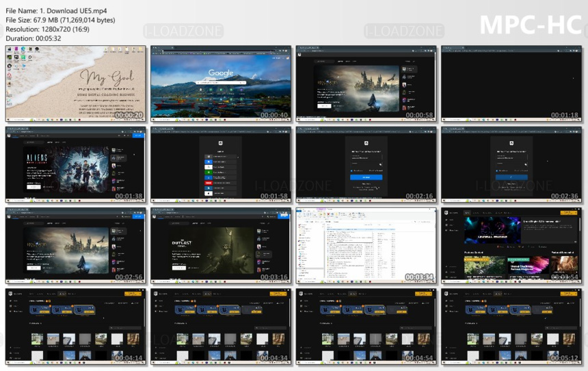Click the Epic Games logo in the 00:02:16 login frame
This screenshot has width=588, height=371.
click(366, 143)
